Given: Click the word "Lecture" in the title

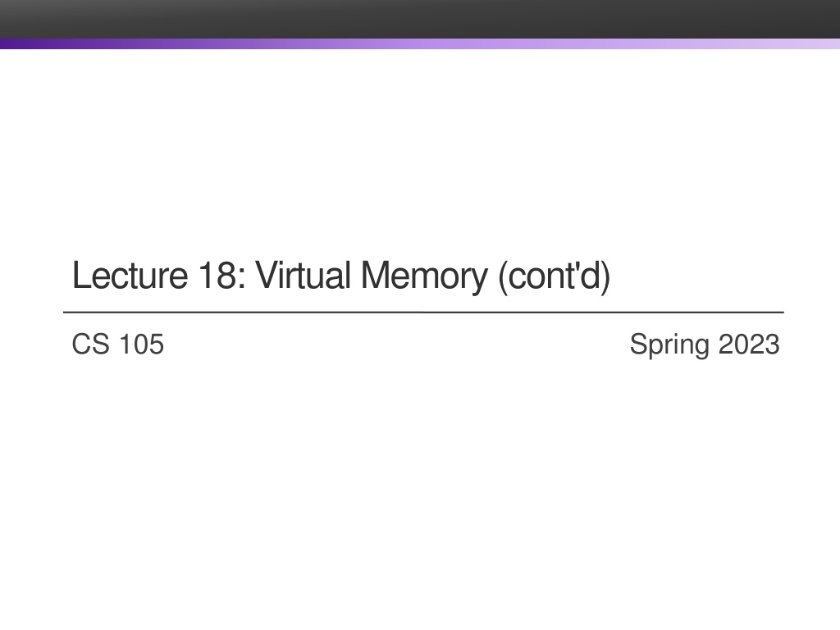Looking at the screenshot, I should tap(130, 276).
